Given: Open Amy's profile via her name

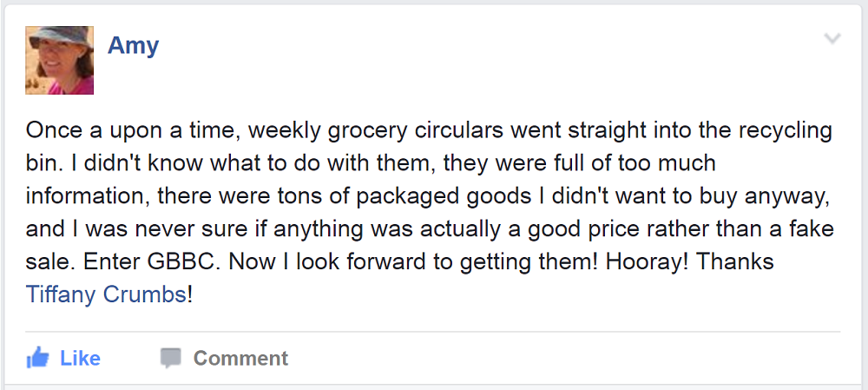Looking at the screenshot, I should (133, 45).
